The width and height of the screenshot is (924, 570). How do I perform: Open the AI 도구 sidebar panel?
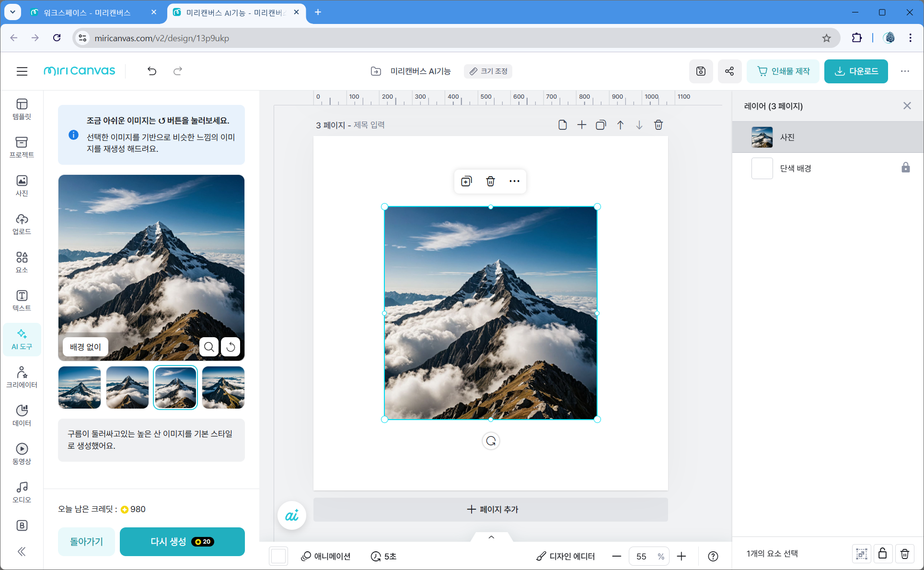pos(22,339)
